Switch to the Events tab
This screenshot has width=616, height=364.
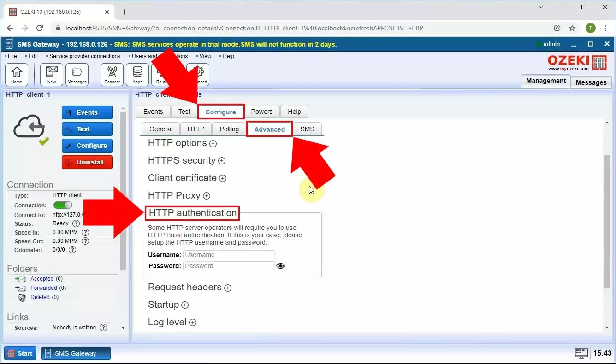[153, 112]
